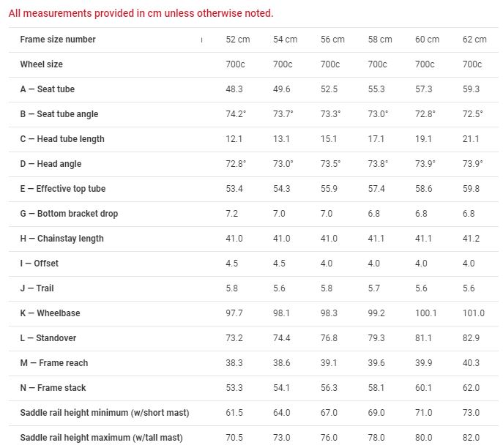The width and height of the screenshot is (503, 448).
Task: Select the 62 cm frame size header
Action: point(474,40)
